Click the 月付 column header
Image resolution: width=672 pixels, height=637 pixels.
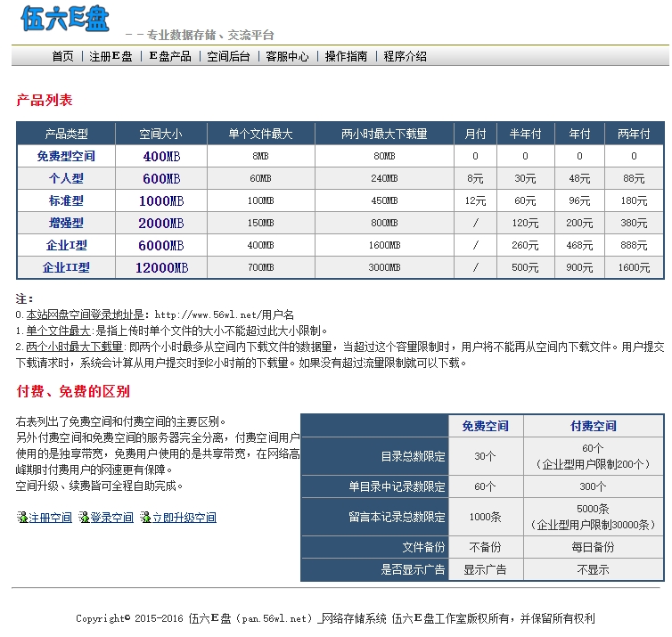475,135
